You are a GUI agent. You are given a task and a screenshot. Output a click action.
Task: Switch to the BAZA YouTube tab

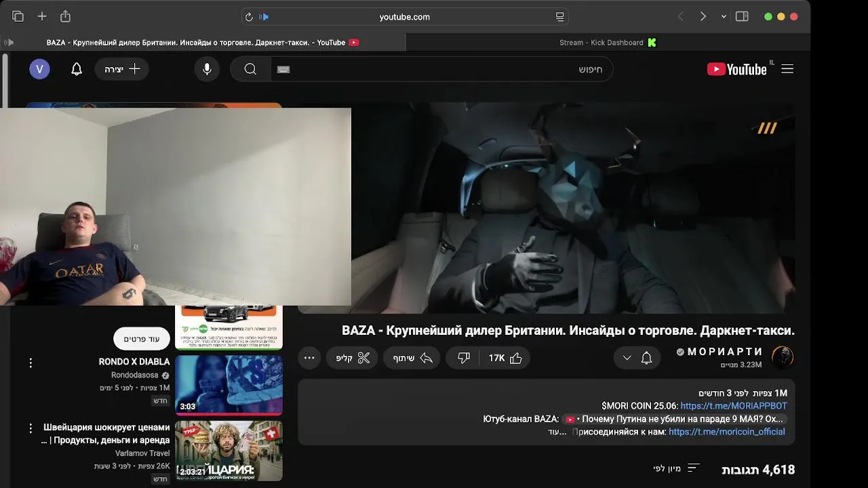coord(203,42)
